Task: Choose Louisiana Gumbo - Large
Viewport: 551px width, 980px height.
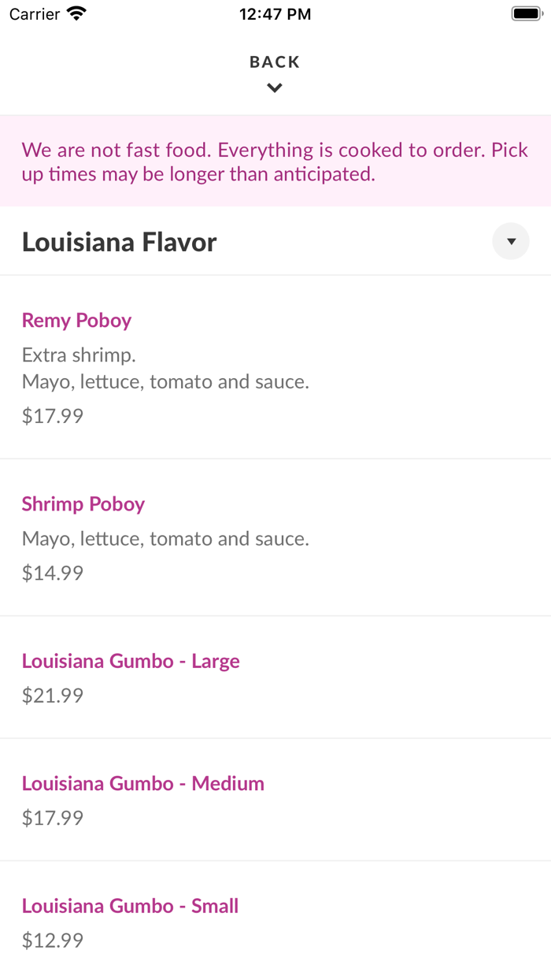Action: pos(131,661)
